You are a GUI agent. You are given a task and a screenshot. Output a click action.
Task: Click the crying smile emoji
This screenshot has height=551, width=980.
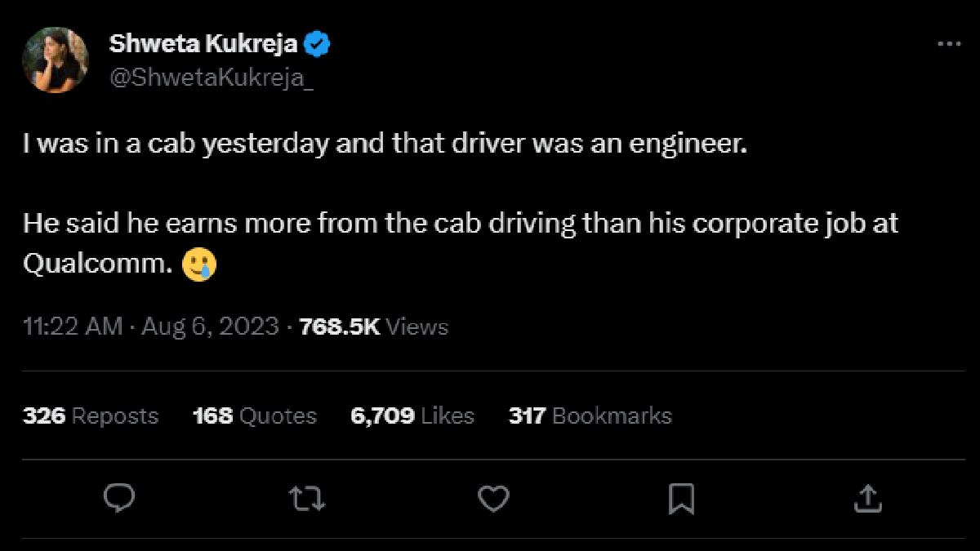200,265
